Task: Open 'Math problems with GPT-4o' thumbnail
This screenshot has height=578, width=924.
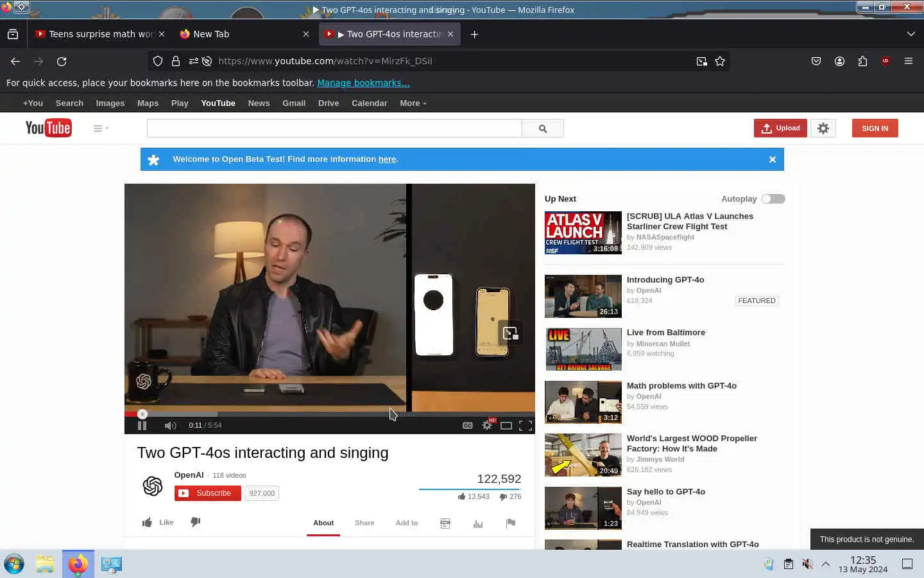Action: click(583, 402)
